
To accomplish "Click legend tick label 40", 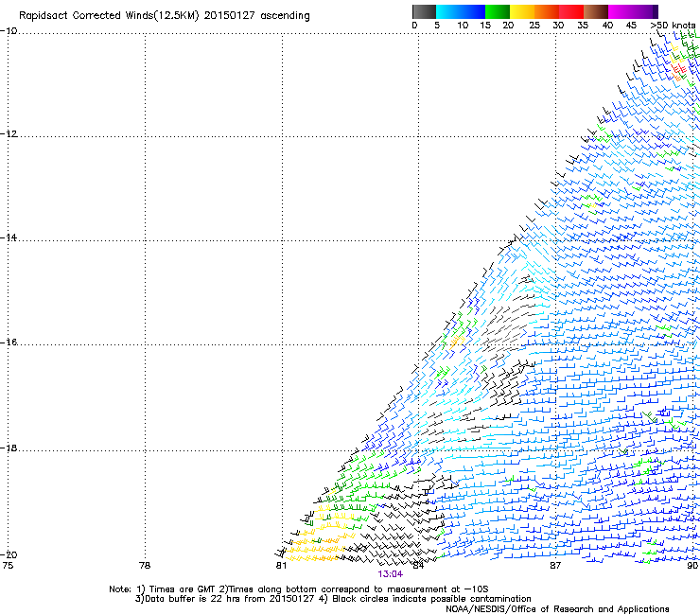I will pos(607,26).
